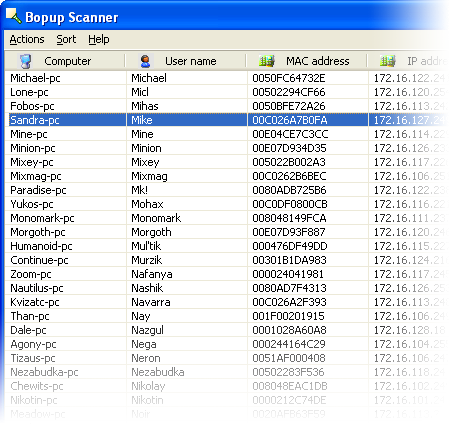Click user name Mike
Screen dimensions: 450x425
(142, 120)
